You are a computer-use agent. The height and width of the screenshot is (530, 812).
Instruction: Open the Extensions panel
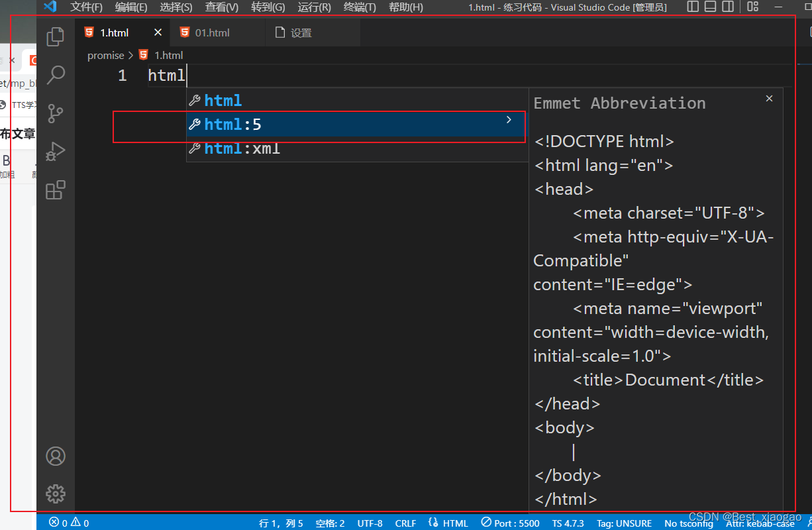tap(56, 190)
